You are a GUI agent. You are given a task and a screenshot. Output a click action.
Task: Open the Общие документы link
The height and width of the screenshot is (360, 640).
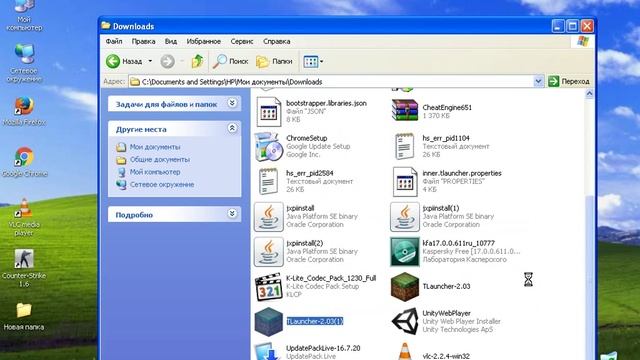pyautogui.click(x=160, y=159)
